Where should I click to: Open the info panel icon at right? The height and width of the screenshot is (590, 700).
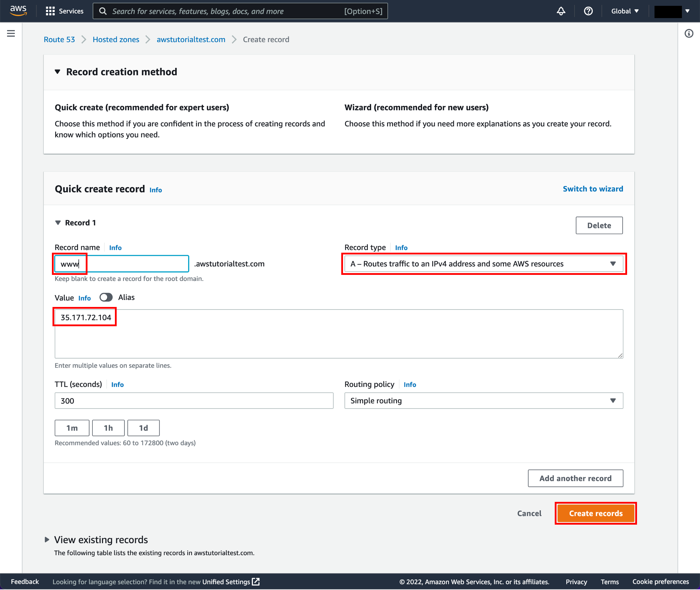coord(689,34)
